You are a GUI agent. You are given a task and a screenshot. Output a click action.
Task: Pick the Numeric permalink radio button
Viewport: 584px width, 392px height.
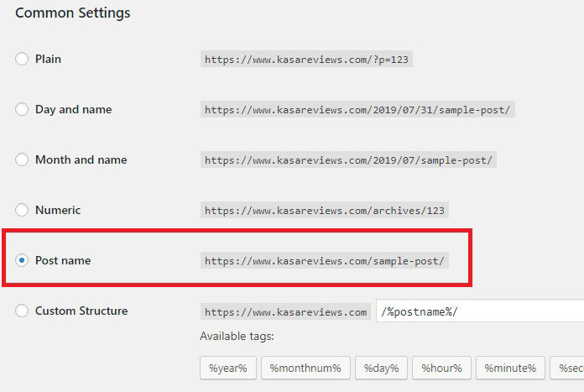pos(22,211)
